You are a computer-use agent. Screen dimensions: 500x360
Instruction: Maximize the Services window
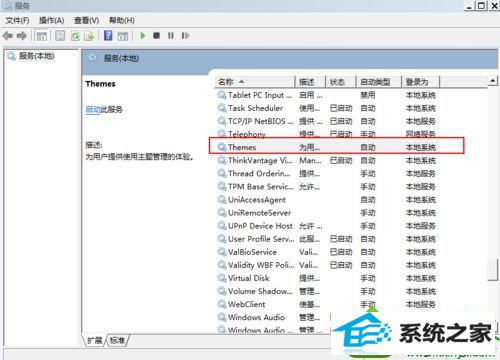482,6
